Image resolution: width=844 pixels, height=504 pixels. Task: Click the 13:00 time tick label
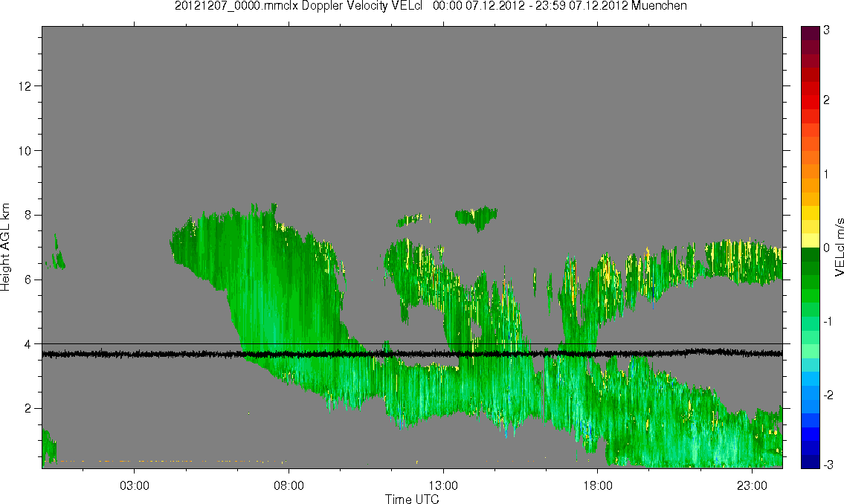click(443, 485)
